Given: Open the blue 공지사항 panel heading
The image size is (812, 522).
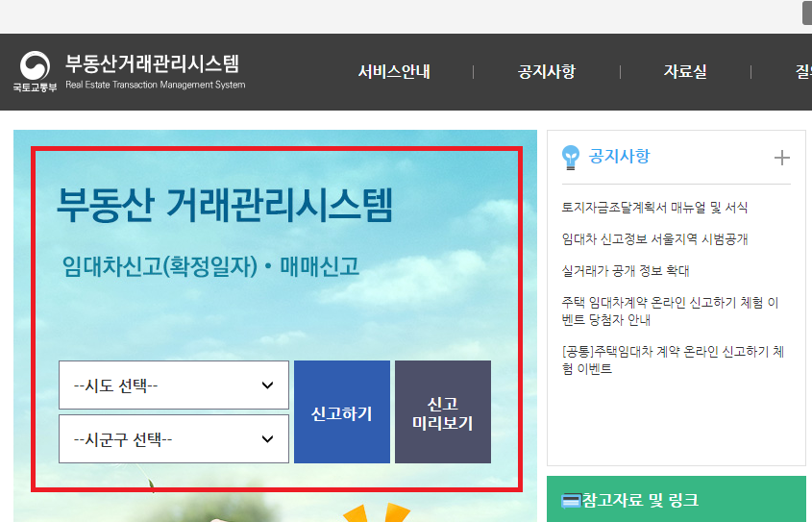Looking at the screenshot, I should tap(619, 157).
